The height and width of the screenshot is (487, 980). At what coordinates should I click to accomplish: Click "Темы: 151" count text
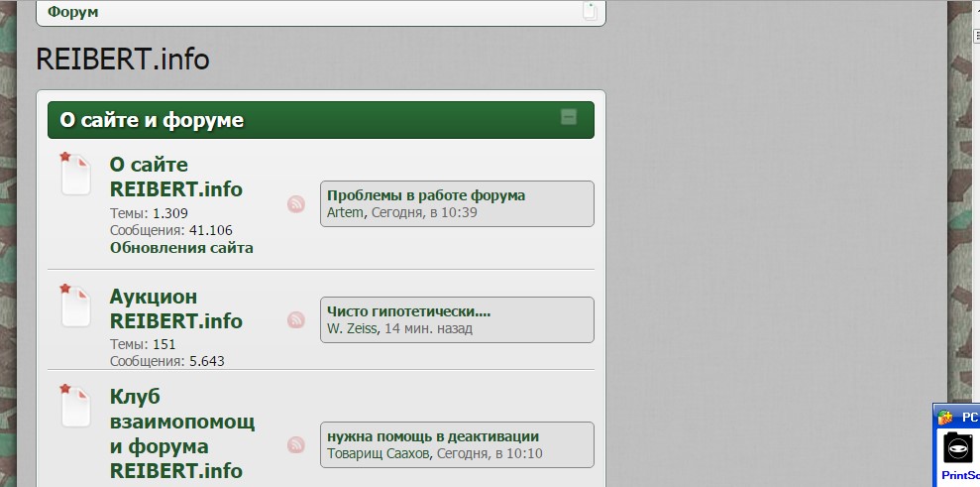point(143,344)
